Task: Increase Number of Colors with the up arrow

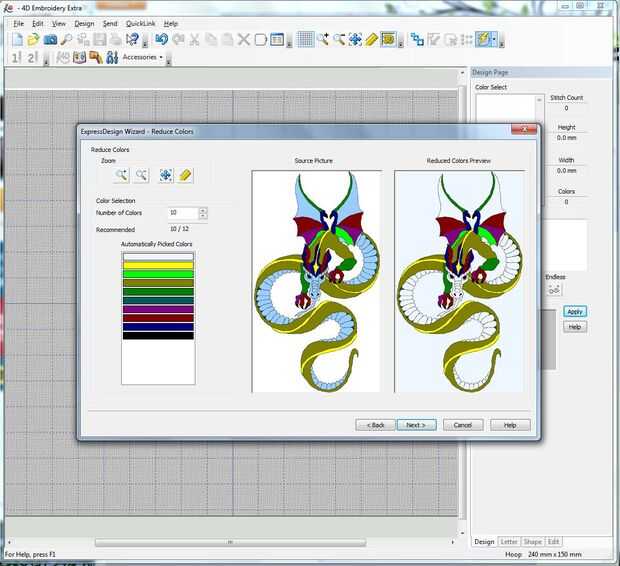Action: tap(203, 210)
